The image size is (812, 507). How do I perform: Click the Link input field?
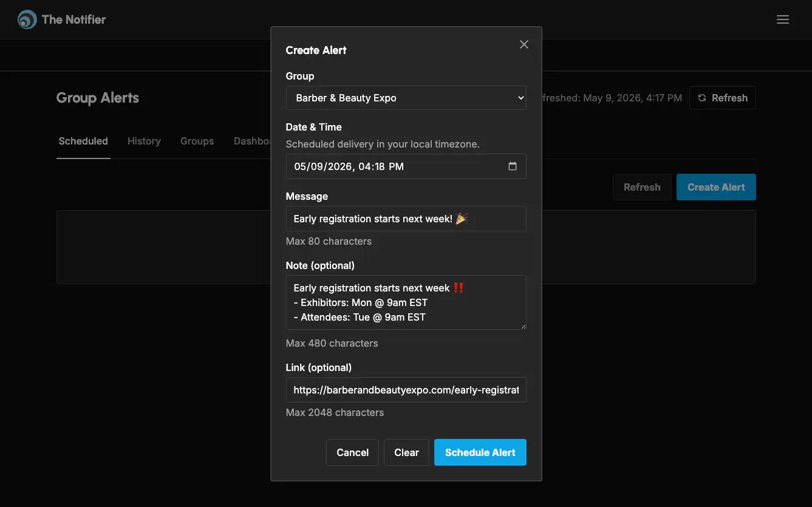click(406, 390)
